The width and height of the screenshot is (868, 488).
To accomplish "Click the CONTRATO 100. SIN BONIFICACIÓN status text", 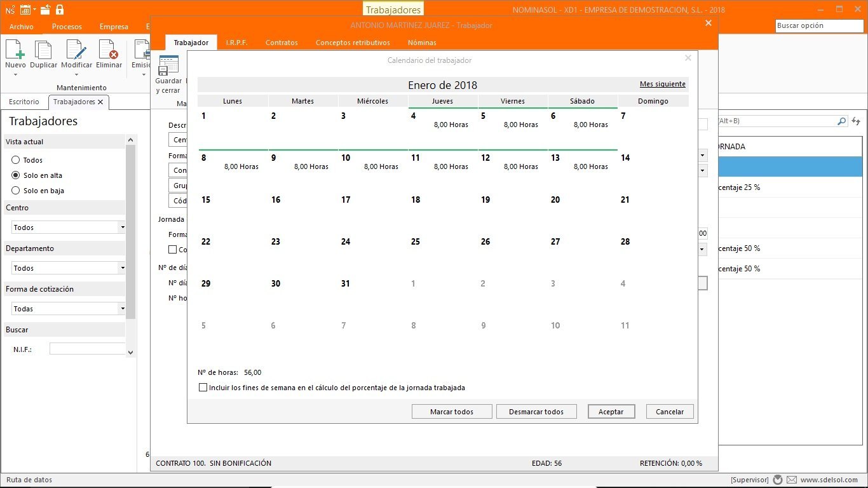I will (x=214, y=463).
